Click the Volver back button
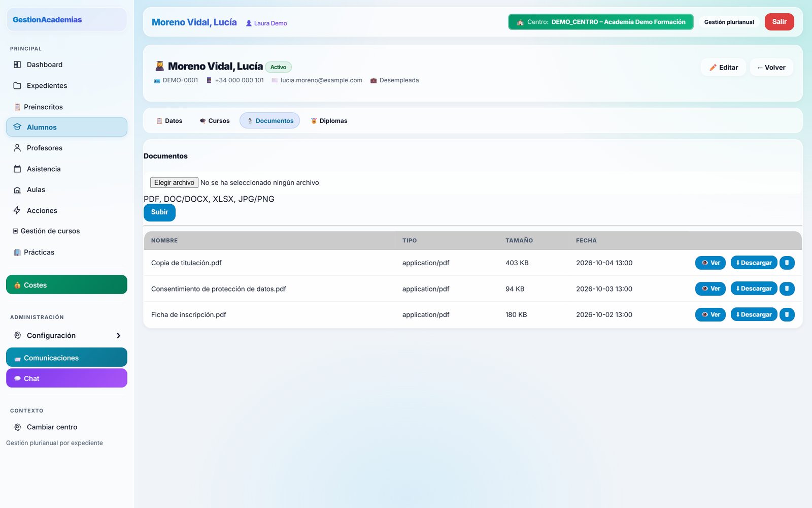This screenshot has height=508, width=812. (x=771, y=67)
